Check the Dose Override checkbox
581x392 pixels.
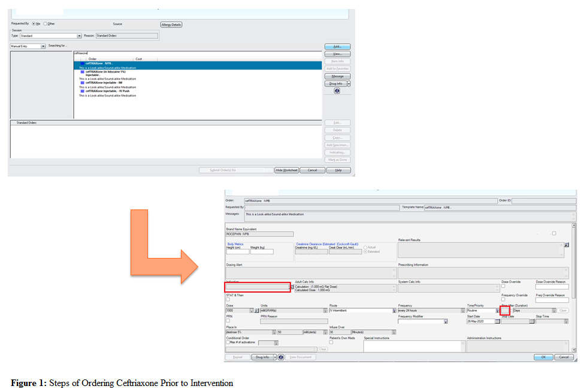[503, 286]
